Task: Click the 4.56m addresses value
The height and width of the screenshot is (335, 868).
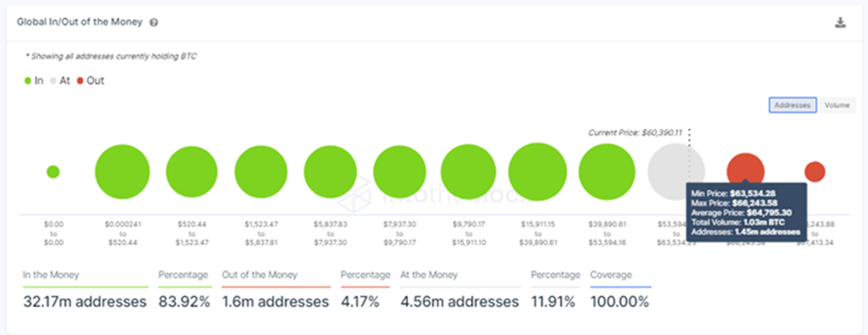Action: click(459, 302)
